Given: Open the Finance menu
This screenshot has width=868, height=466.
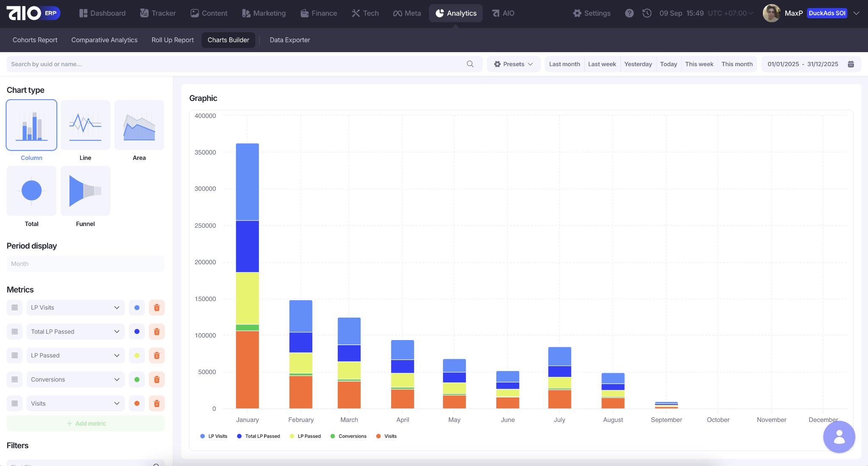Looking at the screenshot, I should (319, 13).
